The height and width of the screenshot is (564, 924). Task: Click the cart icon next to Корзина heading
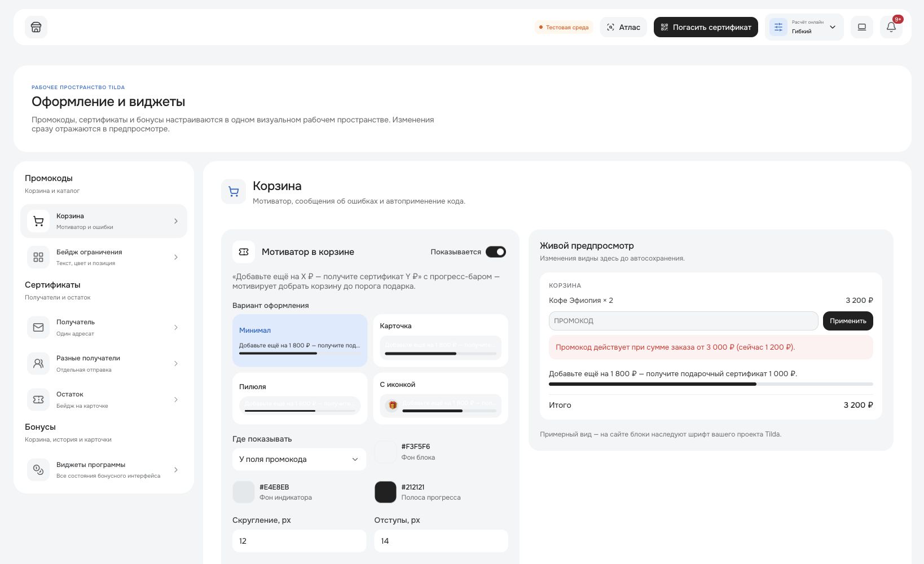click(x=234, y=192)
